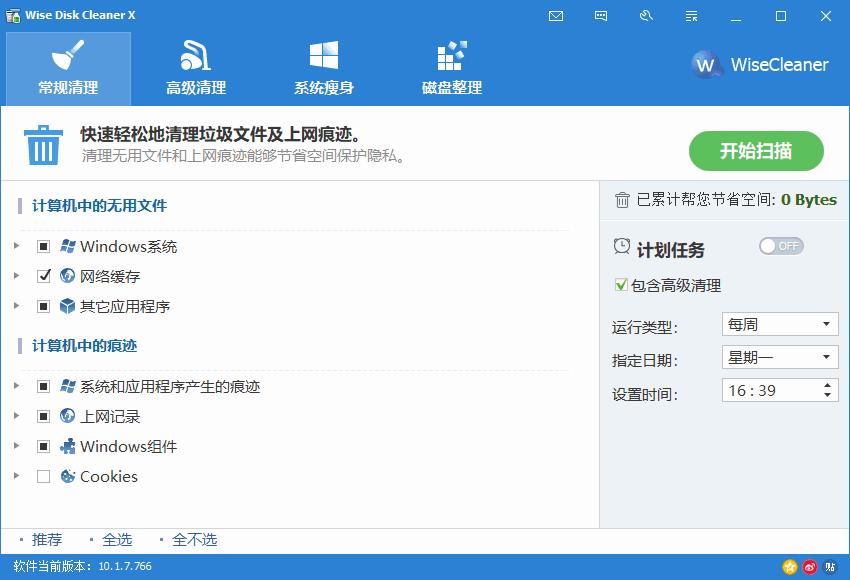
Task: Click the trash bin icon beside scan banner
Action: pyautogui.click(x=43, y=146)
